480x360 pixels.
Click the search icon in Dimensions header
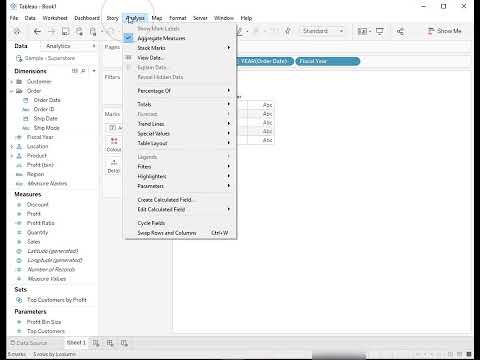click(x=83, y=71)
